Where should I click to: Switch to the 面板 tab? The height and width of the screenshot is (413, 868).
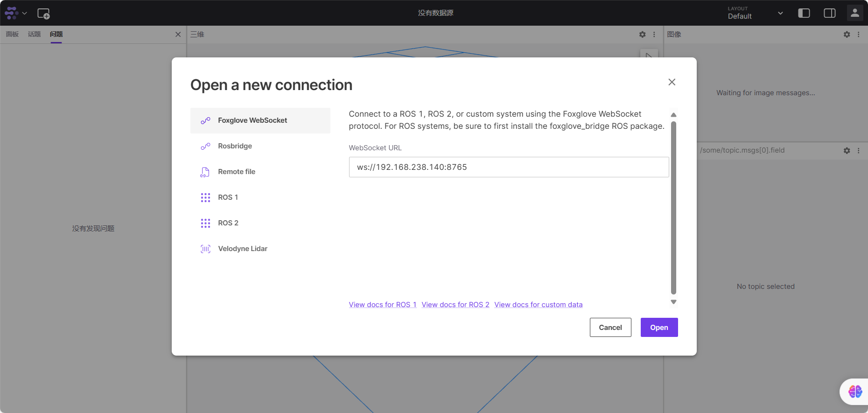click(x=12, y=34)
